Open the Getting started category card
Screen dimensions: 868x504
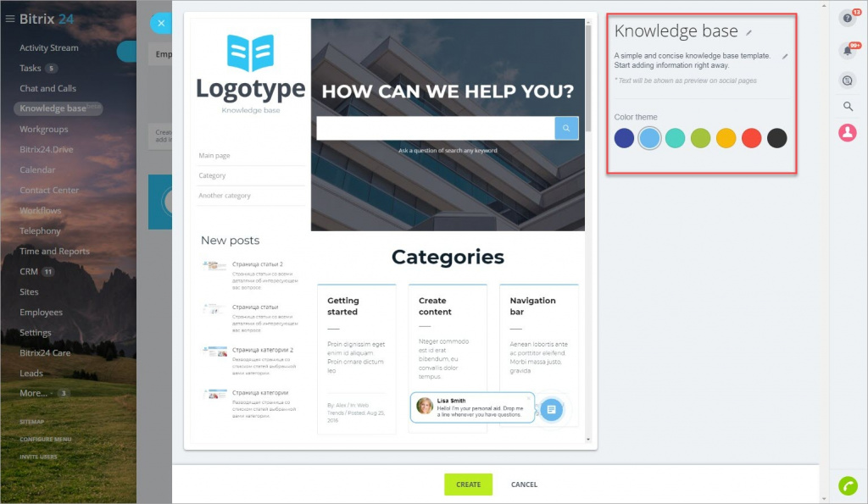coord(357,358)
